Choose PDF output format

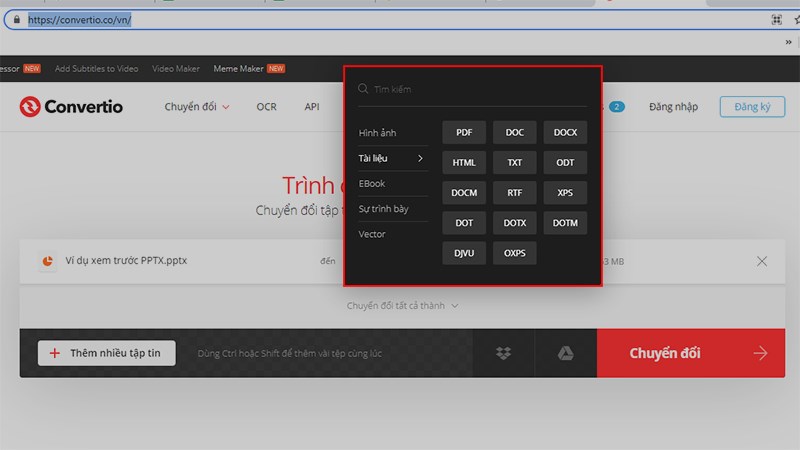tap(464, 133)
